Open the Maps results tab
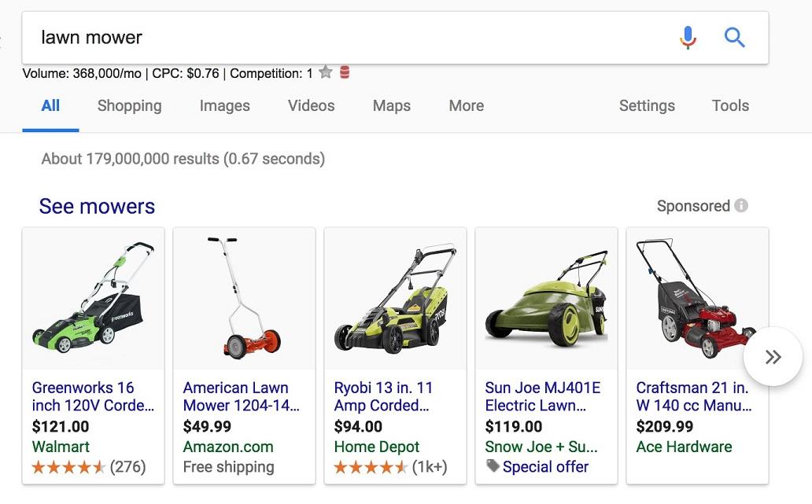 click(x=391, y=105)
